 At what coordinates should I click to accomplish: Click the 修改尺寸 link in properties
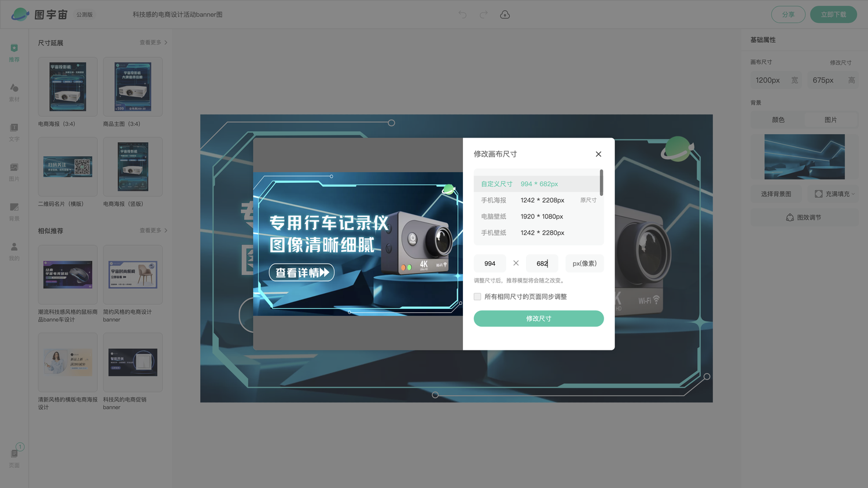pyautogui.click(x=840, y=62)
